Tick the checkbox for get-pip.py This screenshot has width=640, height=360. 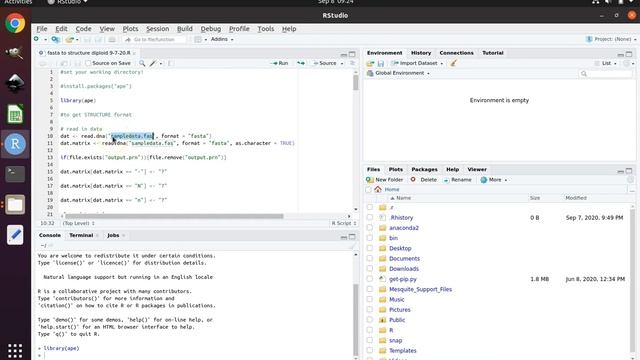coord(370,279)
